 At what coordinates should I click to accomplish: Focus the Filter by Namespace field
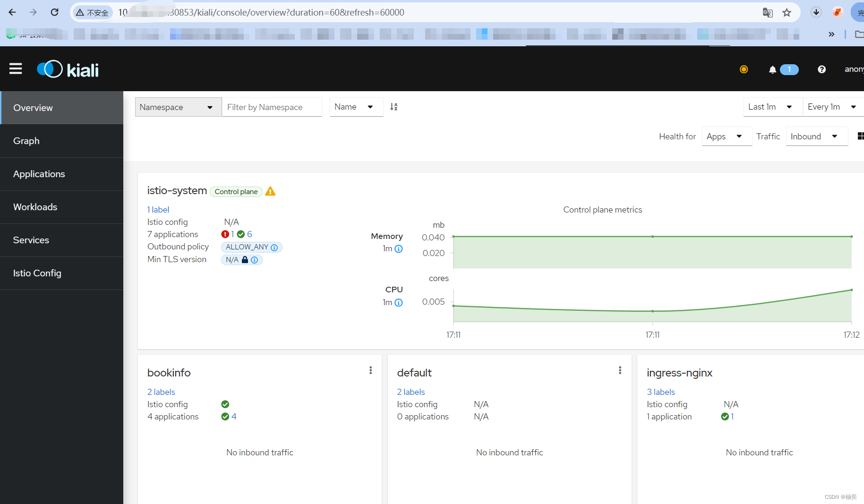(x=272, y=107)
